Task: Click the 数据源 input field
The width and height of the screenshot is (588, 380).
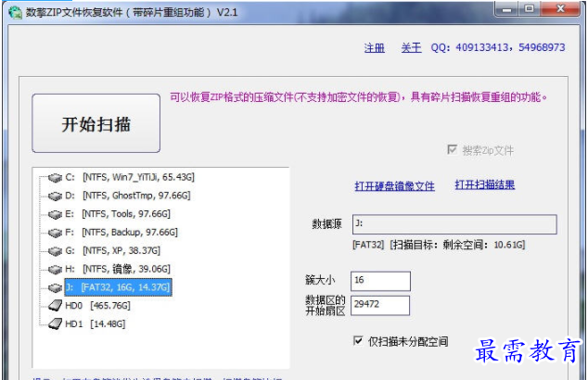Action: [x=454, y=224]
